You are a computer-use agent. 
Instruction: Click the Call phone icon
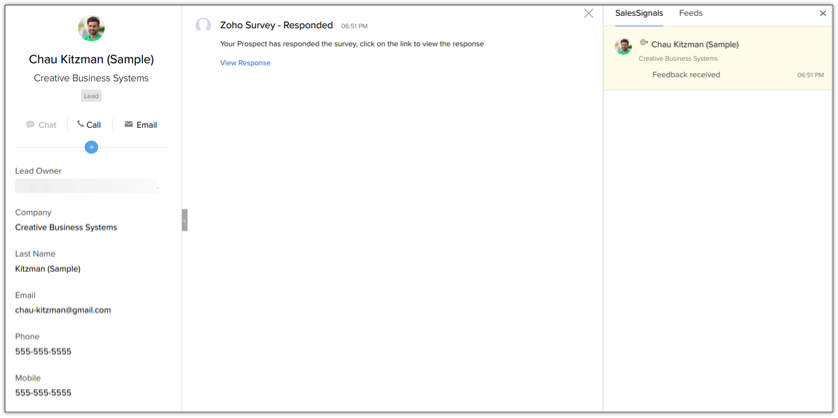[80, 124]
